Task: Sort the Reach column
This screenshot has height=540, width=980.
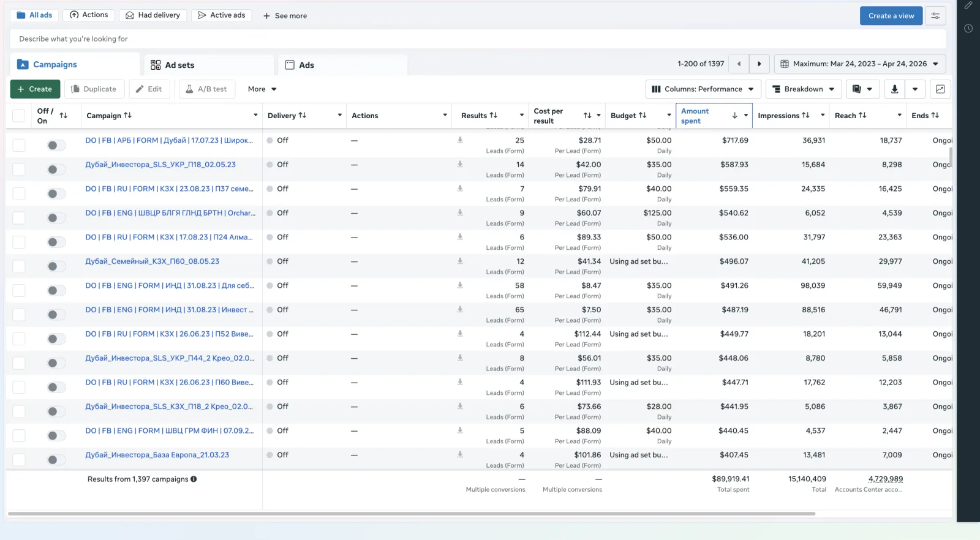Action: coord(862,115)
